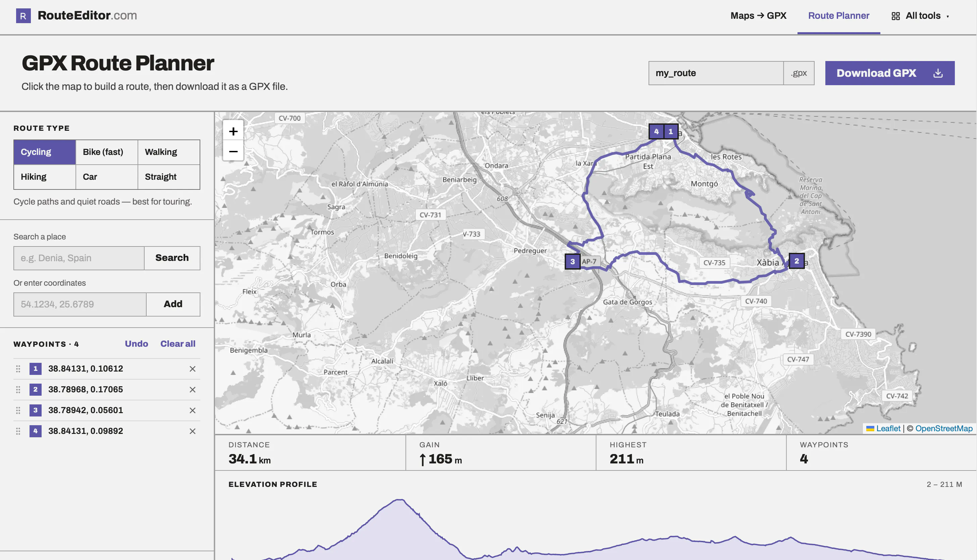Viewport: 977px width, 560px height.
Task: Open Maps → GPX page
Action: tap(758, 16)
